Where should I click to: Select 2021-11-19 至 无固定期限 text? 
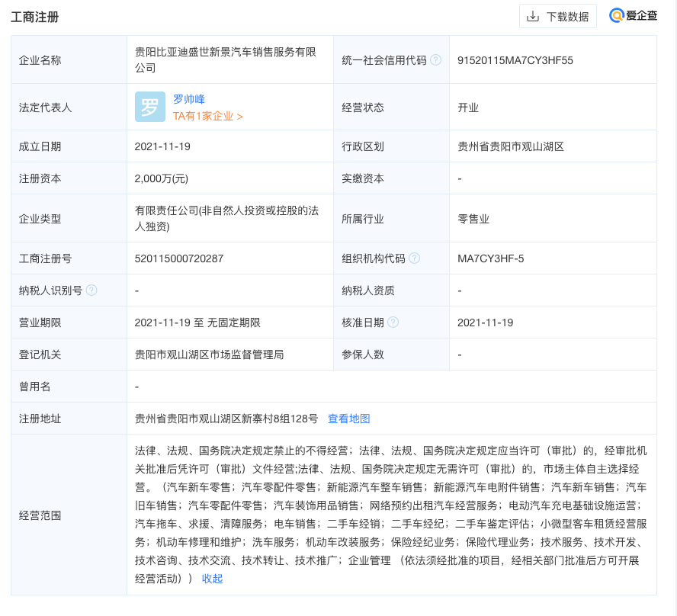(197, 322)
